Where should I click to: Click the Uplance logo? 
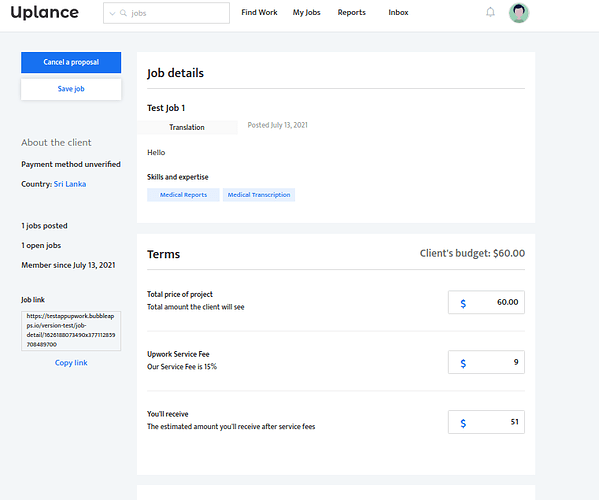click(44, 12)
